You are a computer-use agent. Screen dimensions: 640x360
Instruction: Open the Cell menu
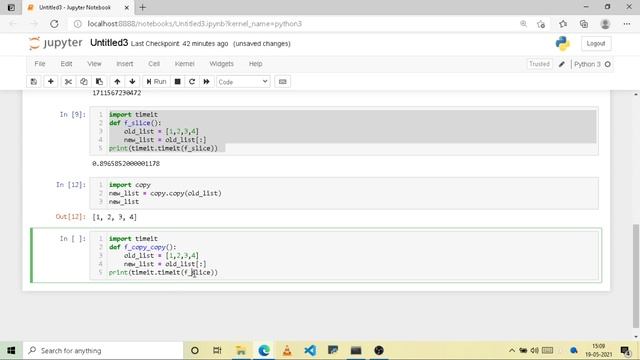[154, 64]
